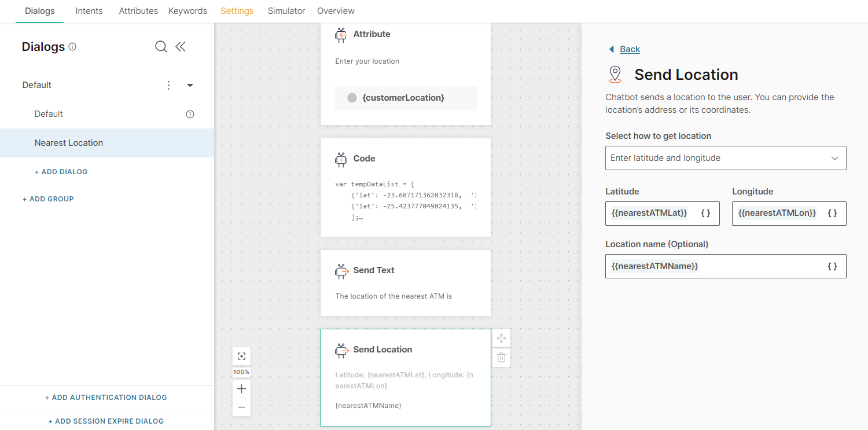Click the search icon in Dialogs panel
The width and height of the screenshot is (868, 430).
click(161, 47)
